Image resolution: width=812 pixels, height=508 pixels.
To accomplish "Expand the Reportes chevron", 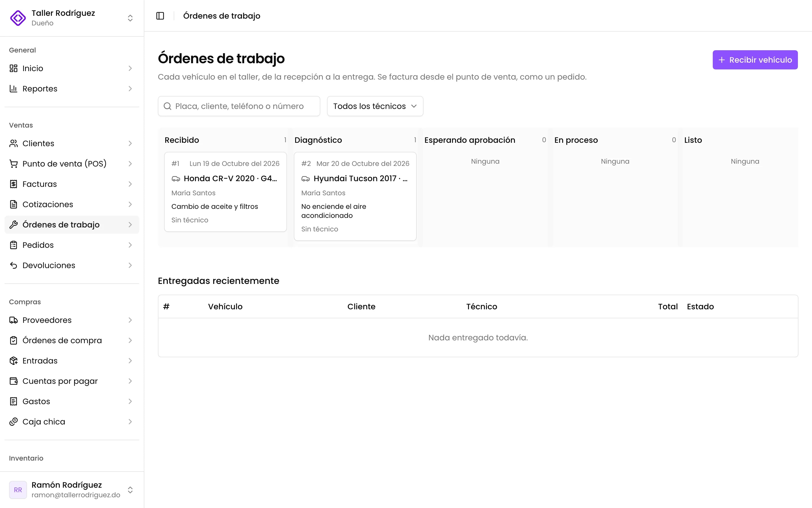I will (130, 89).
